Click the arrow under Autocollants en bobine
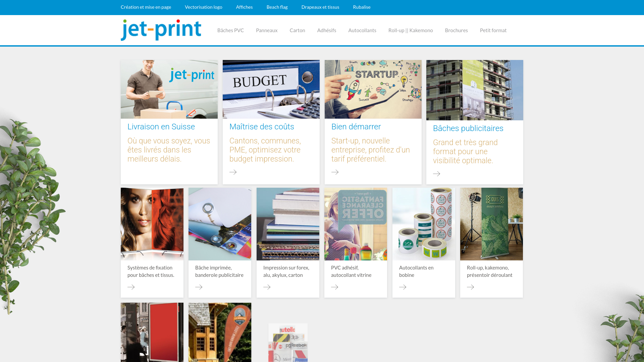The image size is (644, 362). pos(403,287)
